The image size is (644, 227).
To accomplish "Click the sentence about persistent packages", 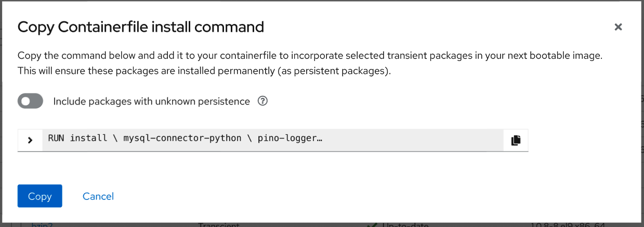I will tap(204, 70).
